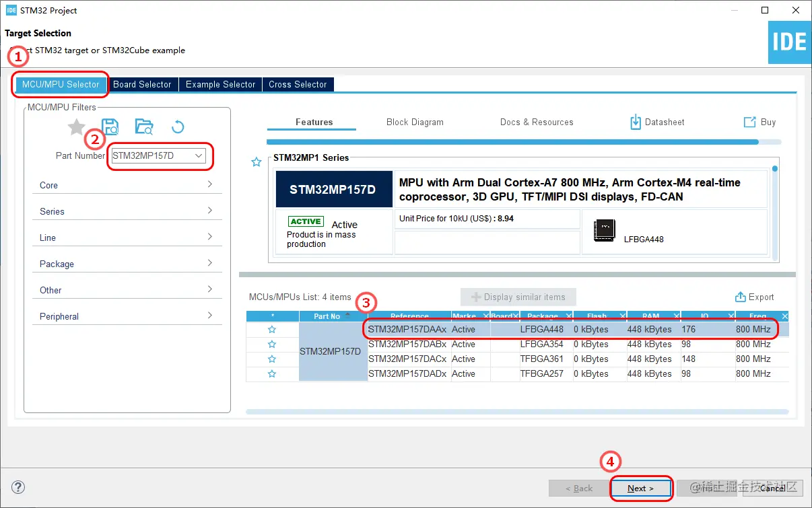Click the Buy external link icon

(749, 122)
